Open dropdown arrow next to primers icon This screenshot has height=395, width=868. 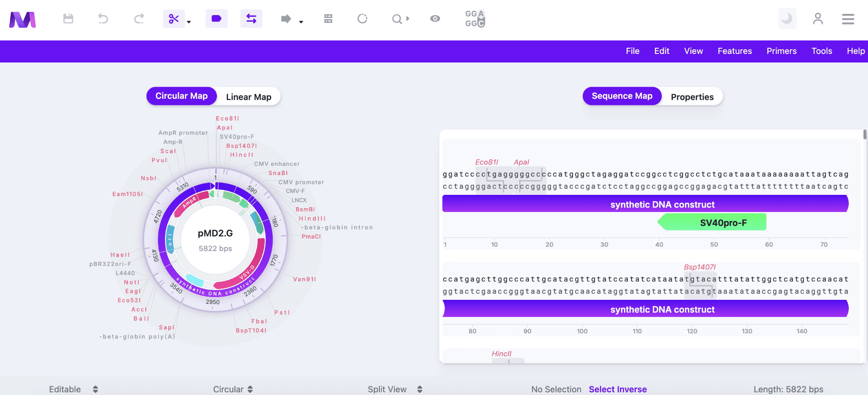point(301,22)
